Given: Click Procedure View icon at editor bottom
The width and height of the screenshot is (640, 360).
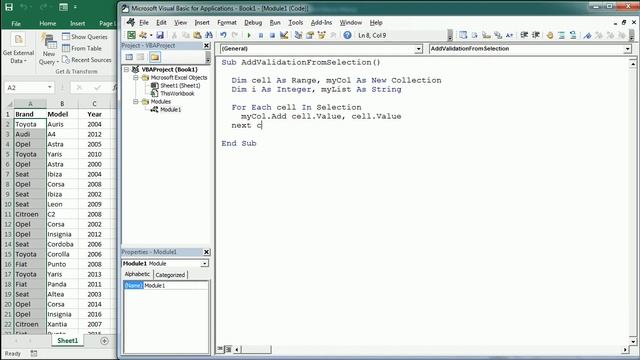Looking at the screenshot, I should (x=220, y=349).
